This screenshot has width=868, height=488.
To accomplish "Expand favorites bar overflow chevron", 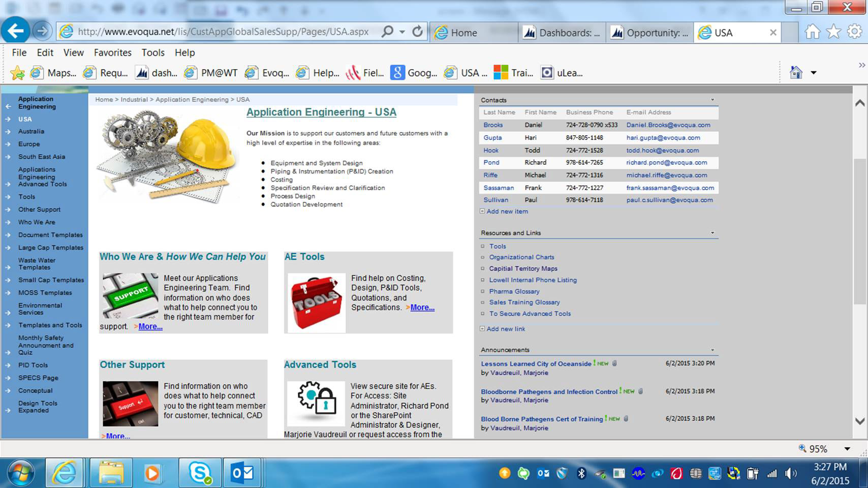I will [x=861, y=65].
